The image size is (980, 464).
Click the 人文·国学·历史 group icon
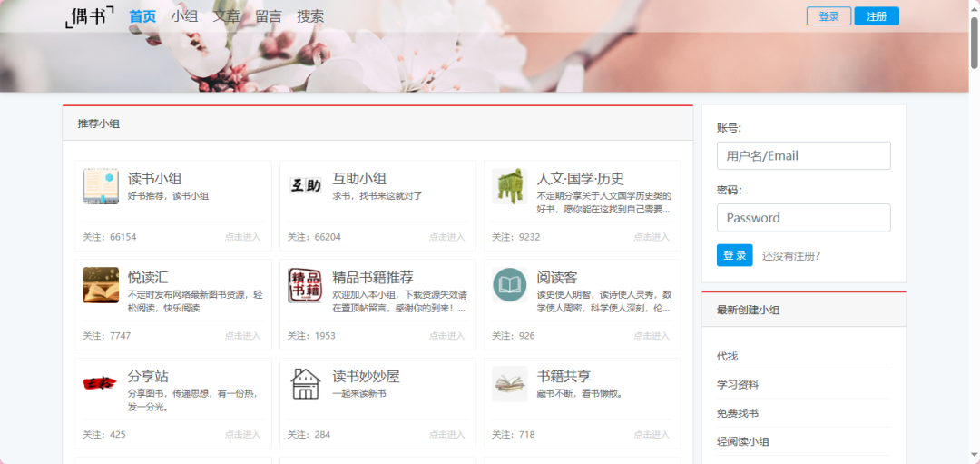pyautogui.click(x=510, y=186)
